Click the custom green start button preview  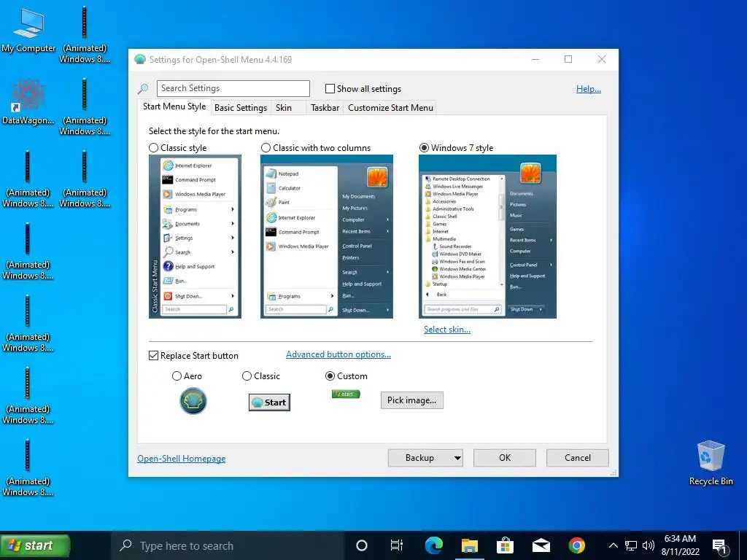pyautogui.click(x=346, y=394)
